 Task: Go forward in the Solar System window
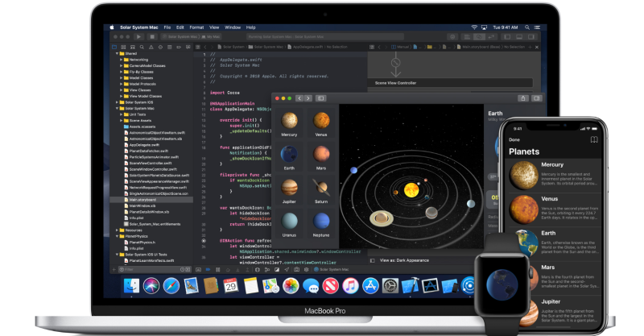point(308,98)
